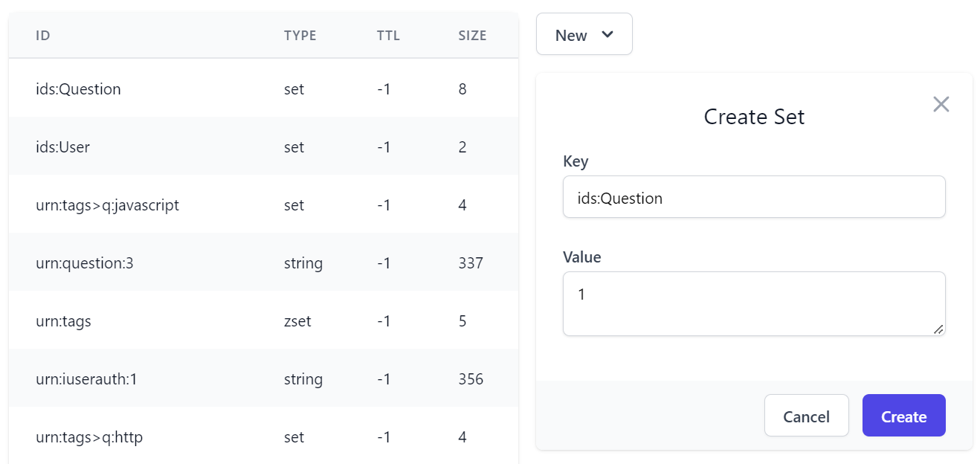980x464 pixels.
Task: Select the urn:iuserauth:1 row
Action: (263, 378)
